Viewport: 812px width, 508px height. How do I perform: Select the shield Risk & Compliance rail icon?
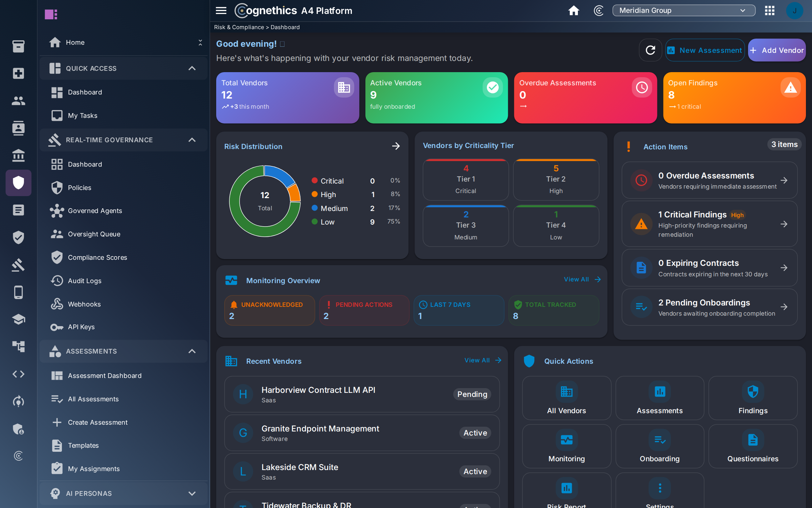[x=18, y=183]
